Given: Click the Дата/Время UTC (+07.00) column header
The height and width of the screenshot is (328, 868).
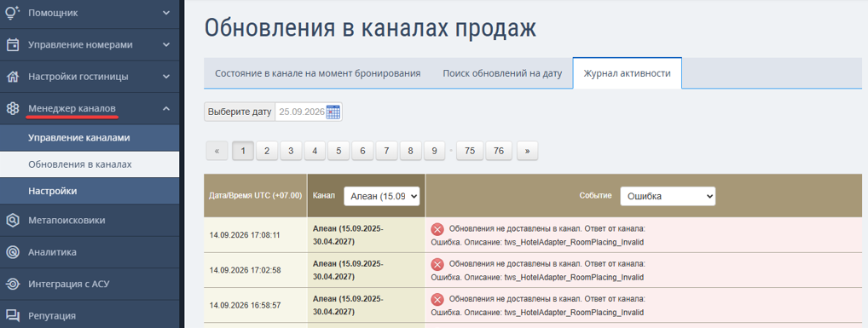Looking at the screenshot, I should coord(255,196).
